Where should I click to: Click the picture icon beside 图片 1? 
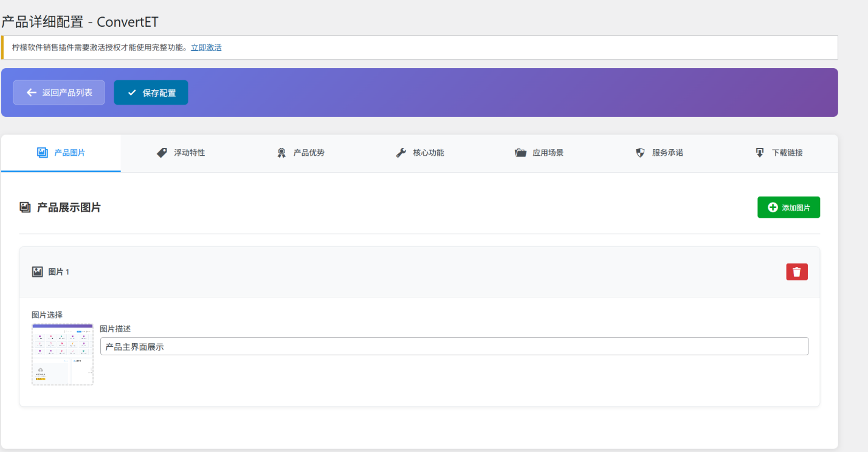pyautogui.click(x=38, y=272)
